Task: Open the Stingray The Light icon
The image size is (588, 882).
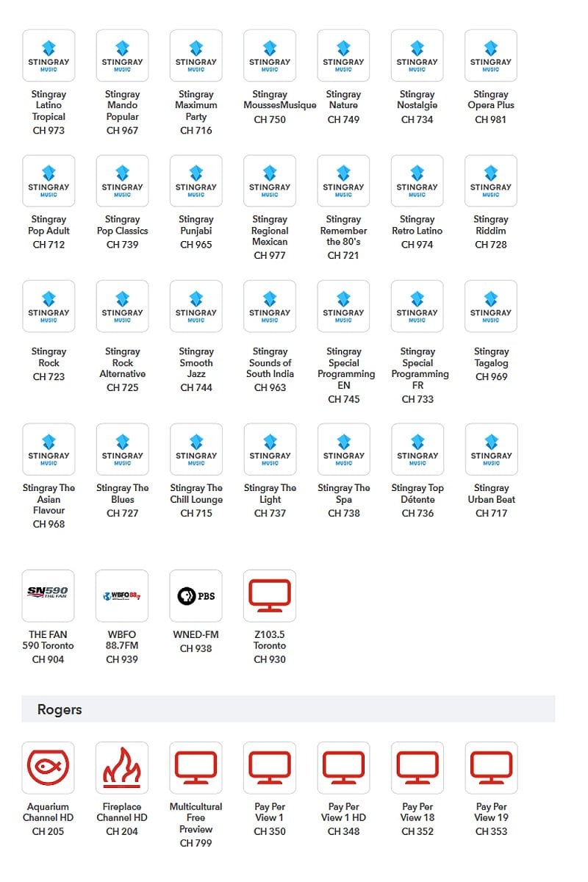Action: tap(270, 449)
